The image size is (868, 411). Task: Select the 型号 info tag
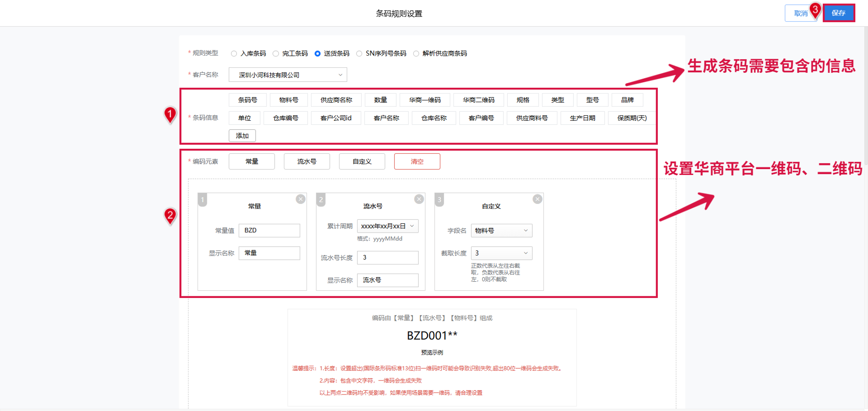point(593,100)
